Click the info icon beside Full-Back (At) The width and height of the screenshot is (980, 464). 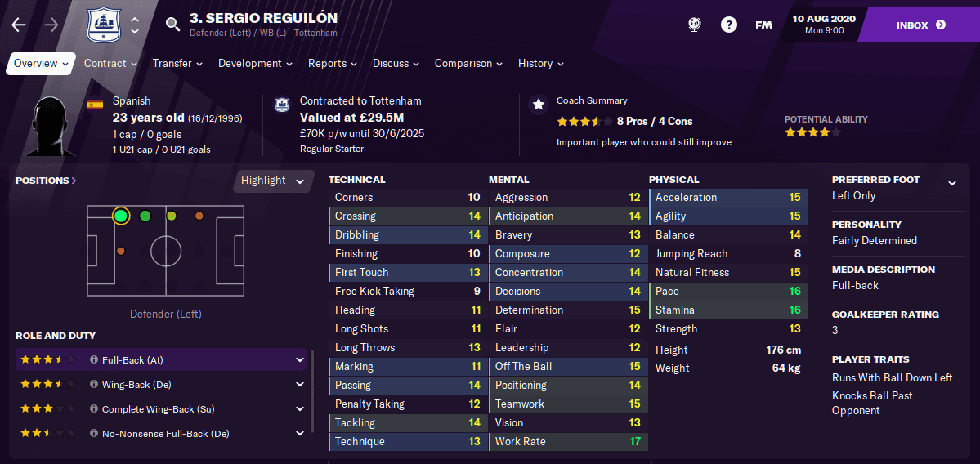coord(94,359)
